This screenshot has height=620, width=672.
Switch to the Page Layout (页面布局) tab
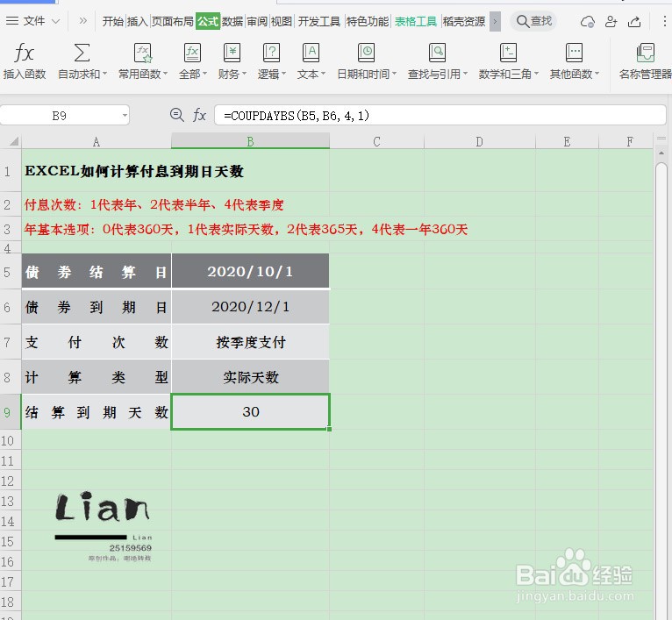pyautogui.click(x=172, y=21)
